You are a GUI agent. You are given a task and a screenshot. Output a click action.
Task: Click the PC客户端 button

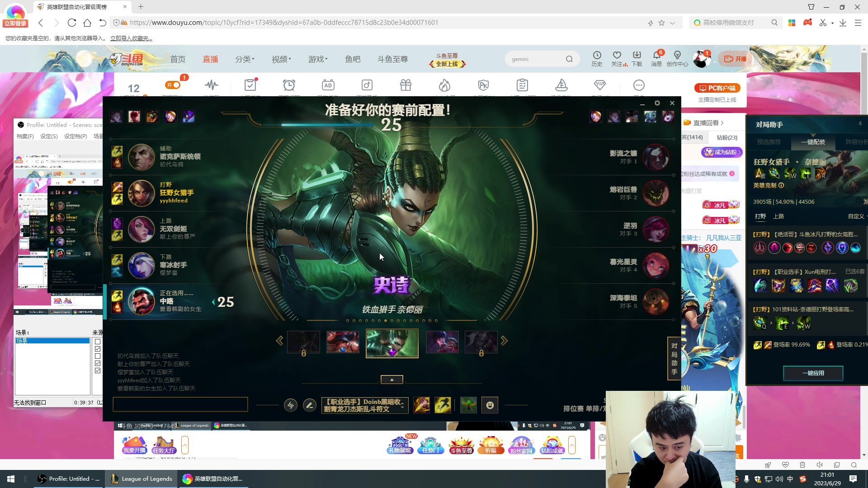717,88
